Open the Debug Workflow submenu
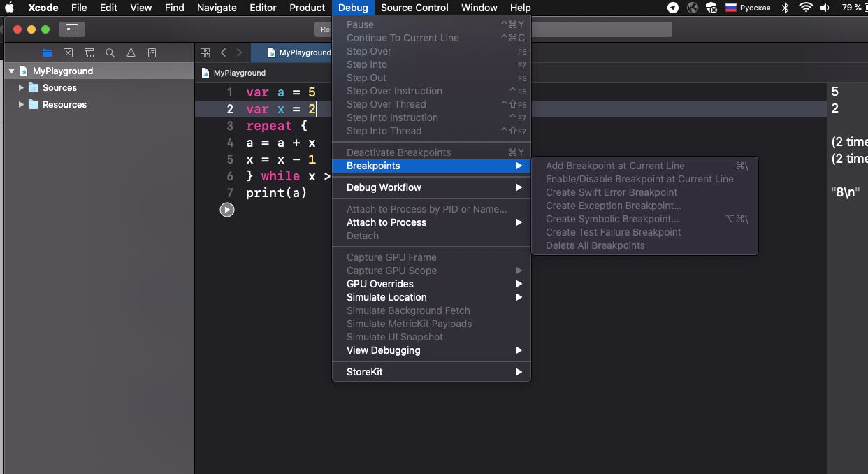868x474 pixels. point(431,187)
